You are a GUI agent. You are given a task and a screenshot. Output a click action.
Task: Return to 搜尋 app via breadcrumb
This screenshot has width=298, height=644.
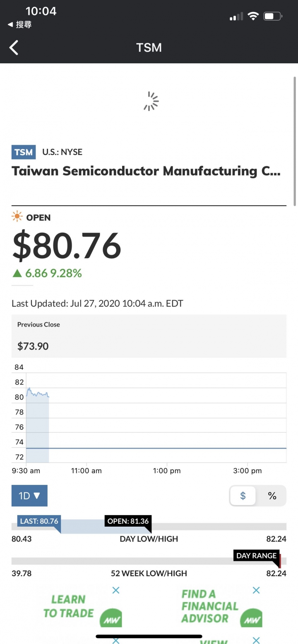point(19,25)
